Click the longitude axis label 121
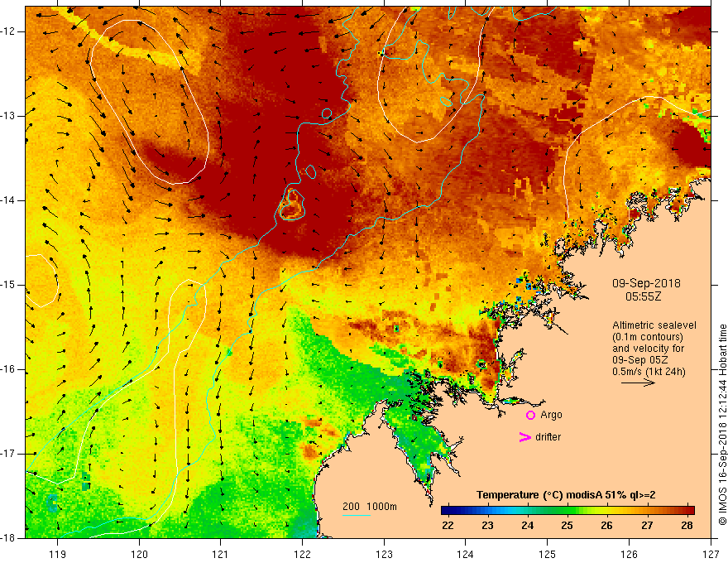The width and height of the screenshot is (728, 563). [221, 554]
